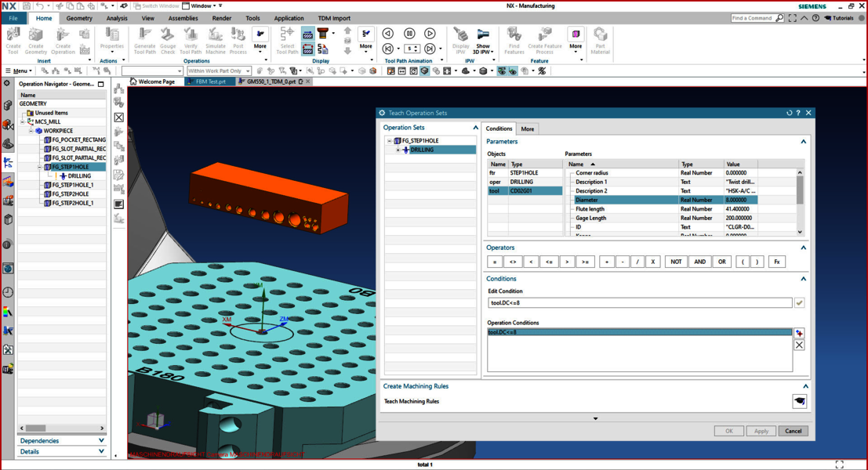Open the TDM Import ribbon tab
This screenshot has height=470, width=868.
tap(334, 18)
